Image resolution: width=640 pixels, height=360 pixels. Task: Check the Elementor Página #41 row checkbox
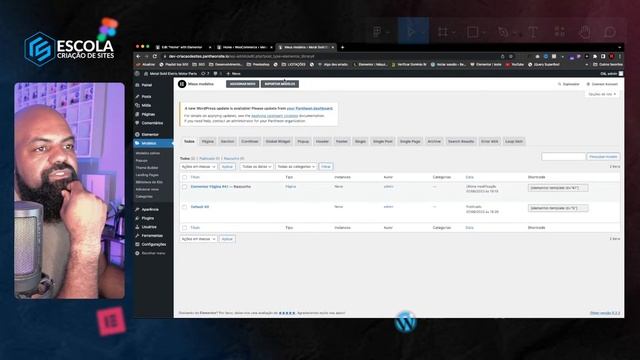tap(184, 187)
